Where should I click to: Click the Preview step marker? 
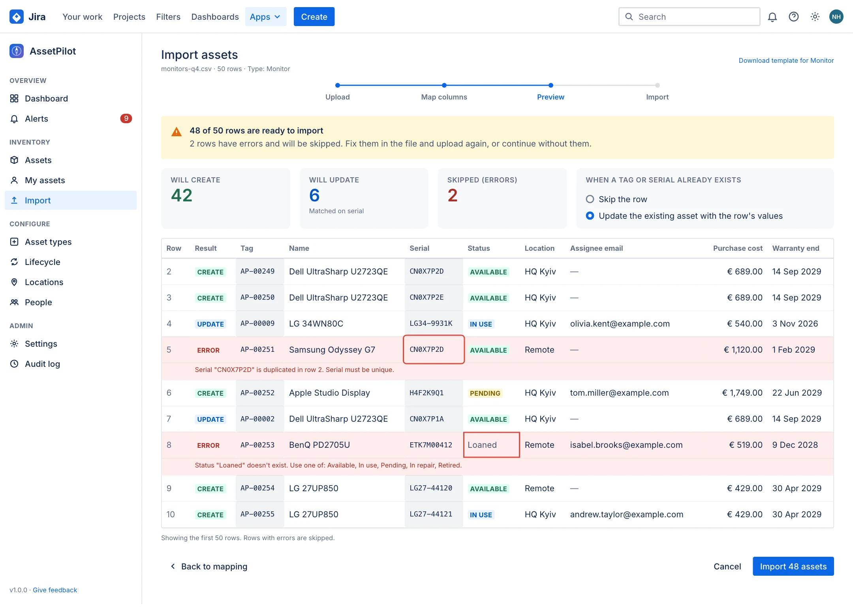click(x=551, y=85)
